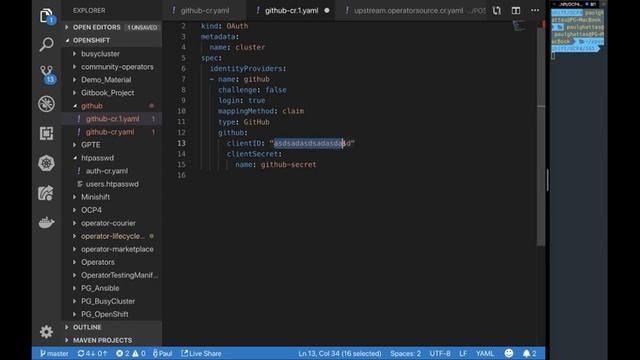This screenshot has width=640, height=360.
Task: Expand the Demo_Material folder
Action: pos(112,80)
